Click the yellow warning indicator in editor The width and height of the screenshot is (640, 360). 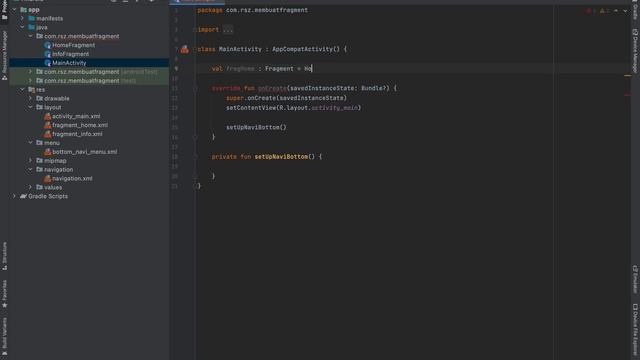[x=603, y=11]
